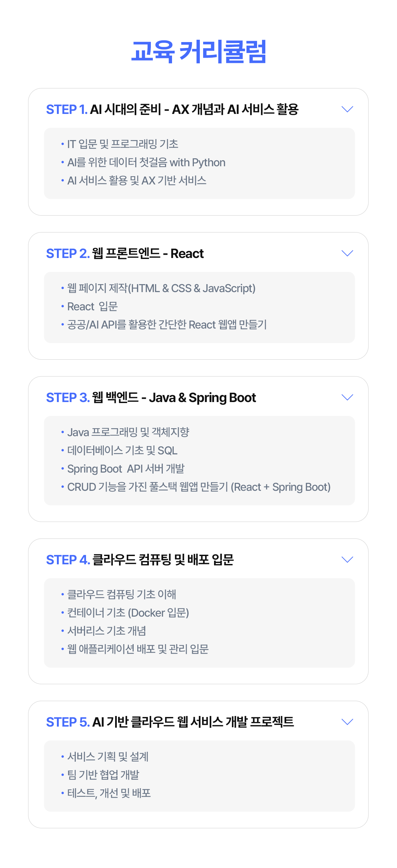Click the 팀 기반 협업 개발 item
This screenshot has width=397, height=868.
(103, 775)
